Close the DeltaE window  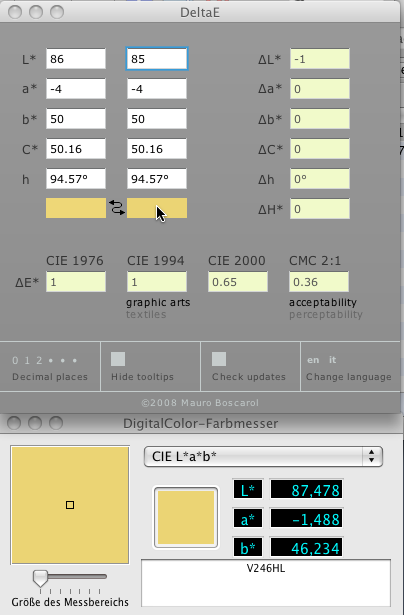[15, 12]
